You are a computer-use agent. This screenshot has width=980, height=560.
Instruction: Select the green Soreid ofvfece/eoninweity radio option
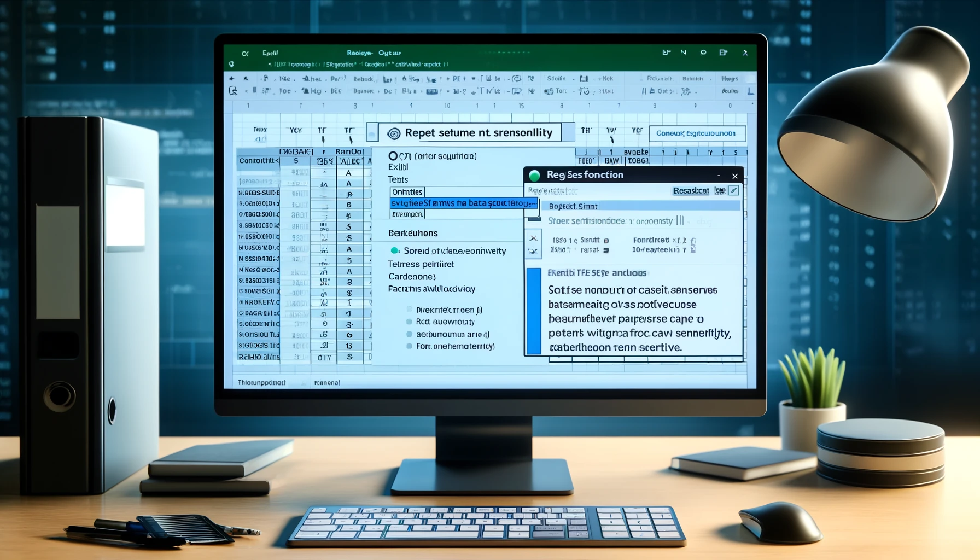pyautogui.click(x=395, y=250)
